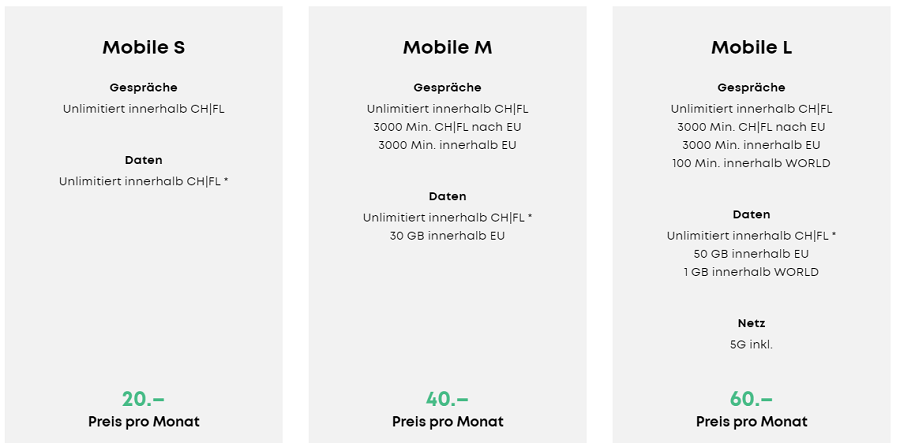900x443 pixels.
Task: Click Gespräche label in Mobile S card
Action: coord(143,88)
